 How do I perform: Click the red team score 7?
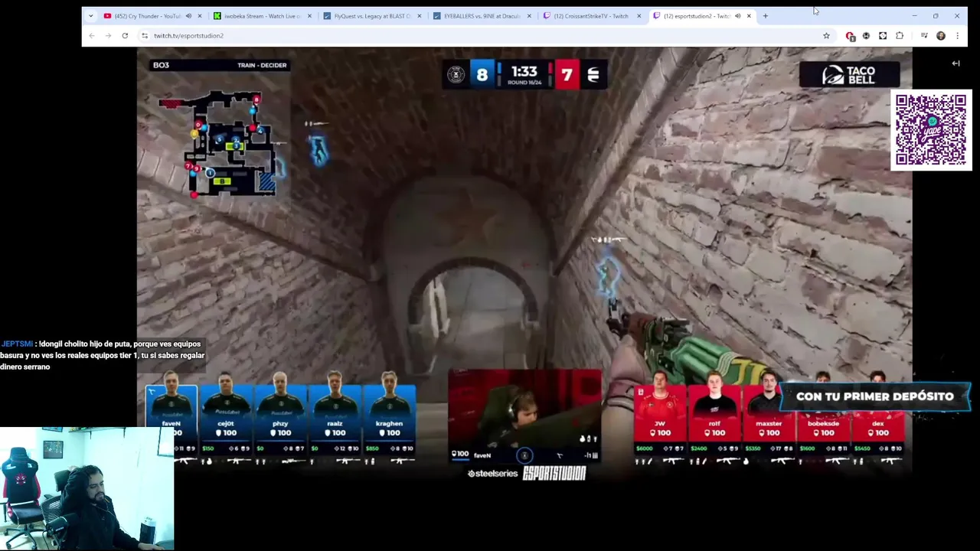567,74
